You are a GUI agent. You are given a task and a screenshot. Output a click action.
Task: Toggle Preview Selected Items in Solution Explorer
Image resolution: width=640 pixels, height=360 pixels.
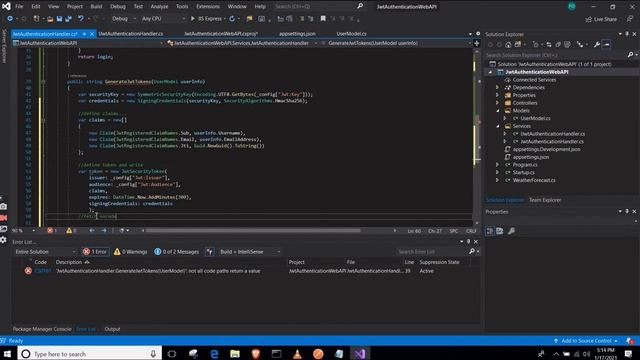click(607, 44)
